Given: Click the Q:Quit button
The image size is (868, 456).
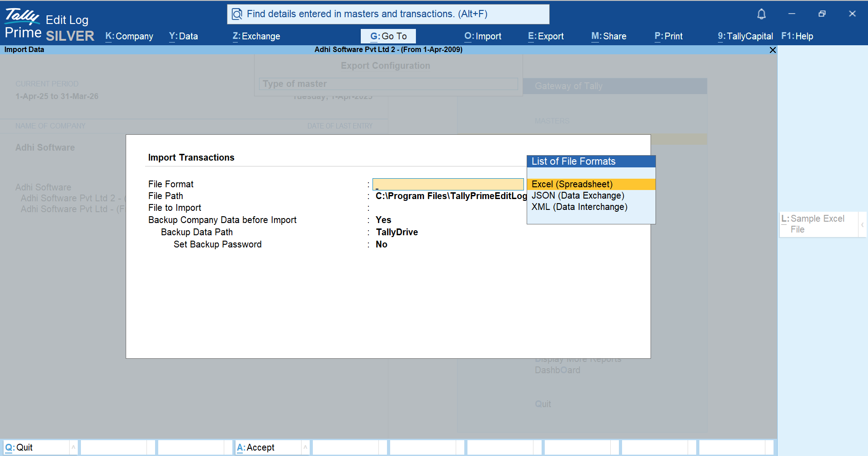Looking at the screenshot, I should pos(19,447).
